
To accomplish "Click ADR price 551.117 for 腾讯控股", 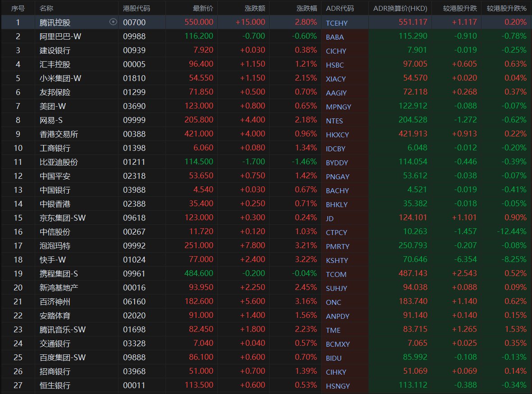I will (413, 22).
